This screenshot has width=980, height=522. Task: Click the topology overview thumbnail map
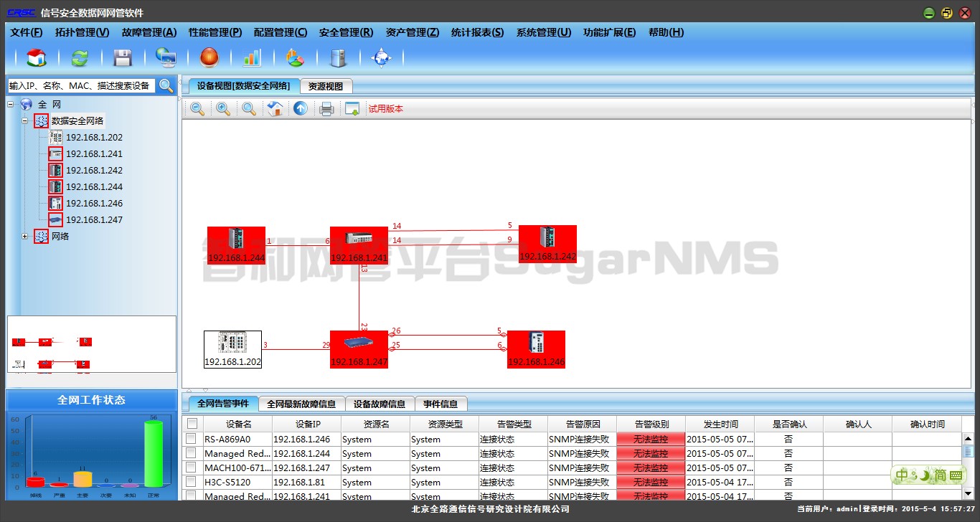(x=91, y=344)
